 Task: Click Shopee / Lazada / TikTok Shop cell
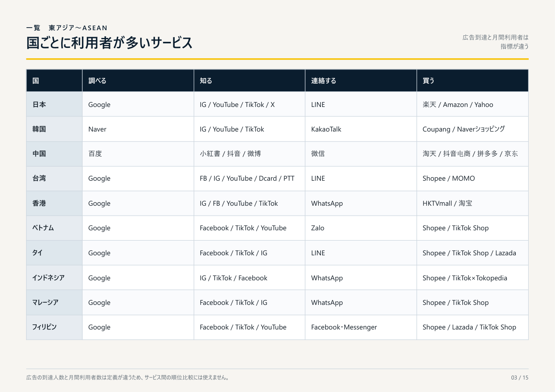tap(473, 327)
